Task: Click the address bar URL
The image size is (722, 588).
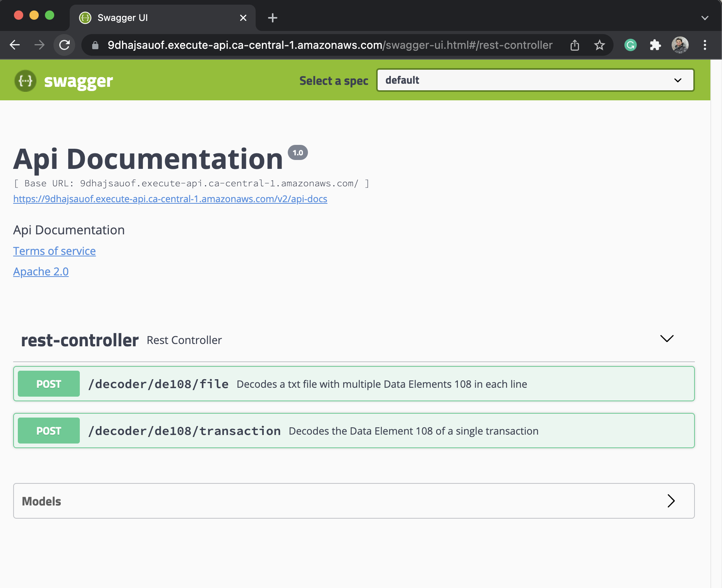Action: click(330, 45)
